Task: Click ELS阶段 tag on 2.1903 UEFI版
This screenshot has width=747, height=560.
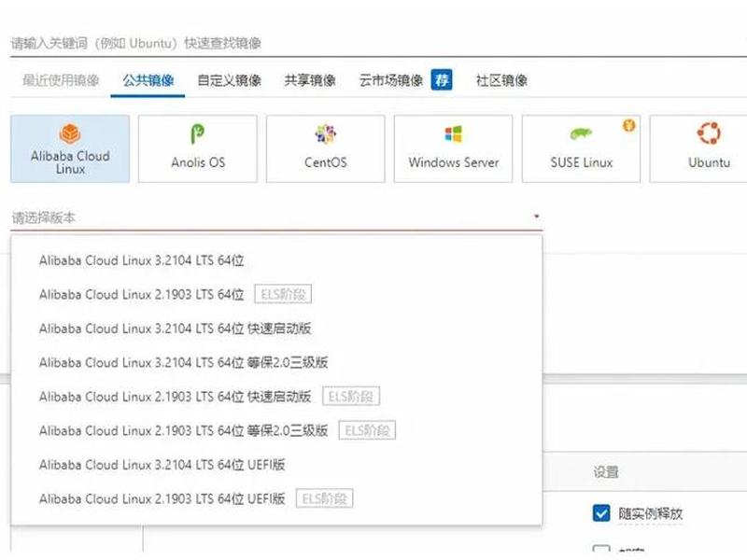Action: click(324, 498)
